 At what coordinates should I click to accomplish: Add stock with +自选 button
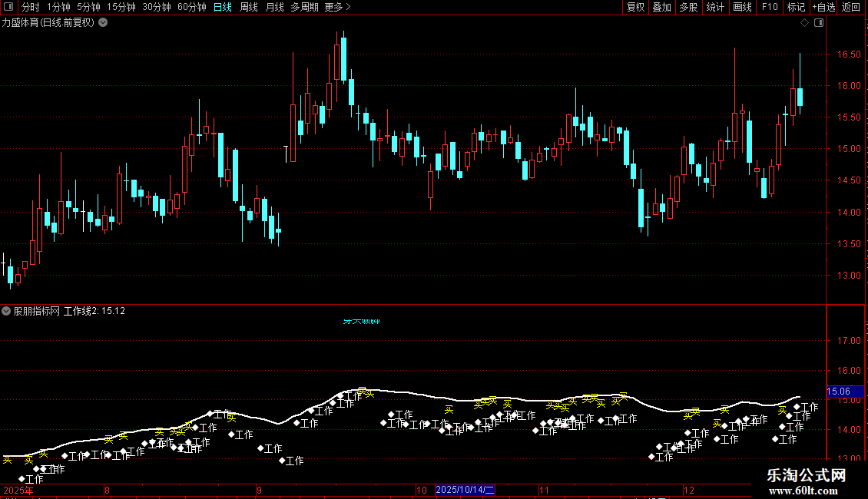click(823, 7)
